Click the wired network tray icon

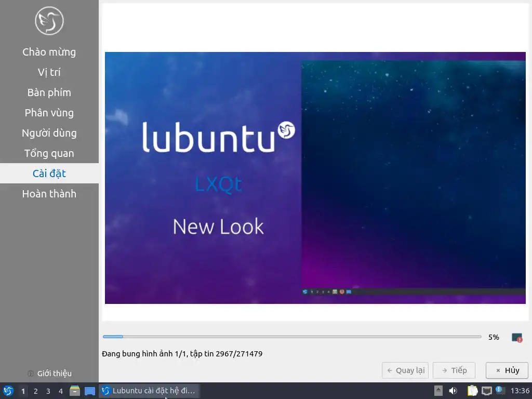(x=486, y=391)
